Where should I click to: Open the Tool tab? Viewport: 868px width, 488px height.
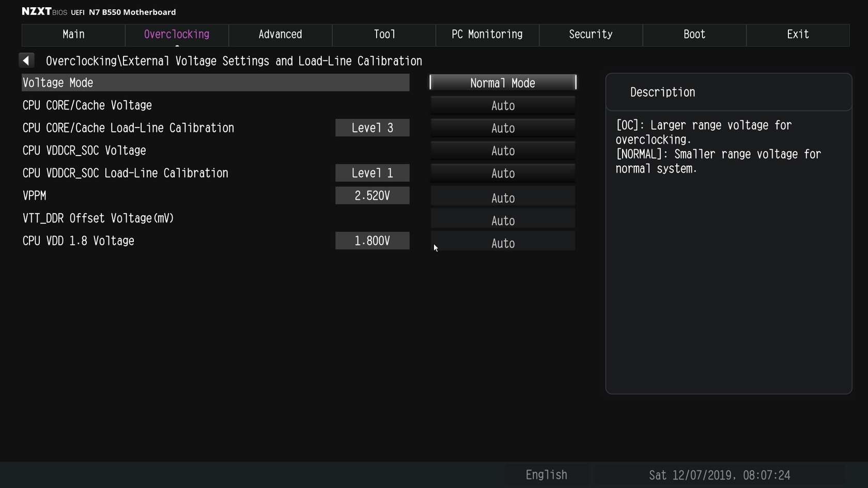[x=384, y=35]
